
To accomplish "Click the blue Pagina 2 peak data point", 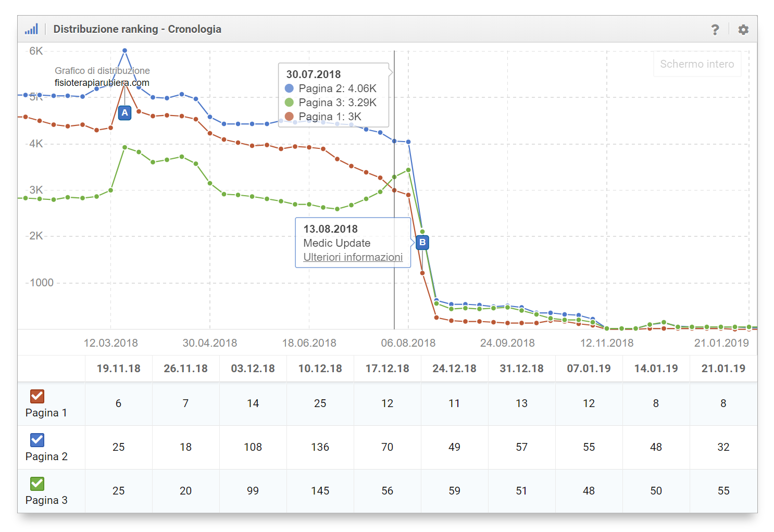I will [125, 50].
